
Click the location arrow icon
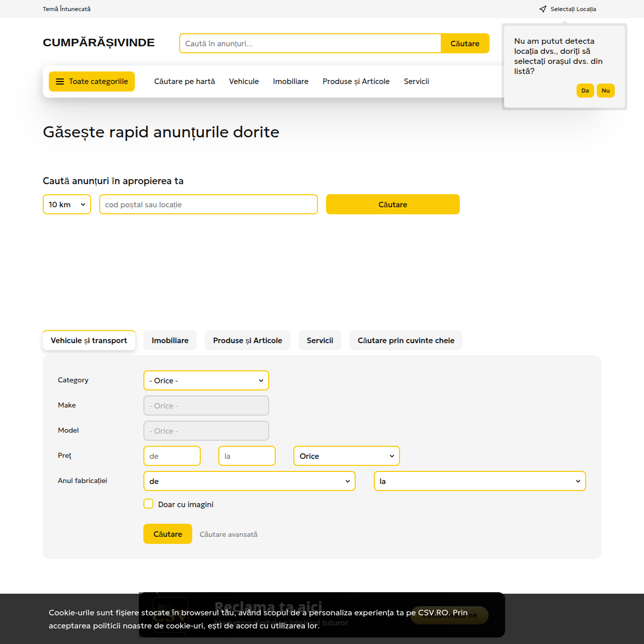pyautogui.click(x=542, y=9)
